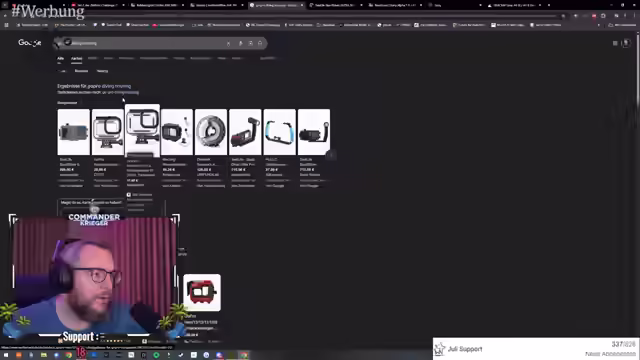Viewport: 640px width, 360px height.
Task: Open Spotify from the taskbar
Action: pos(156,355)
